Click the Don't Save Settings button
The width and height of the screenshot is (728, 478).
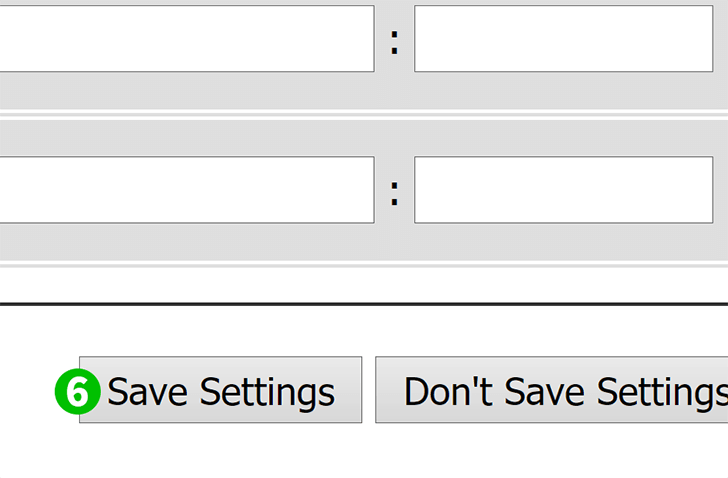[552, 390]
